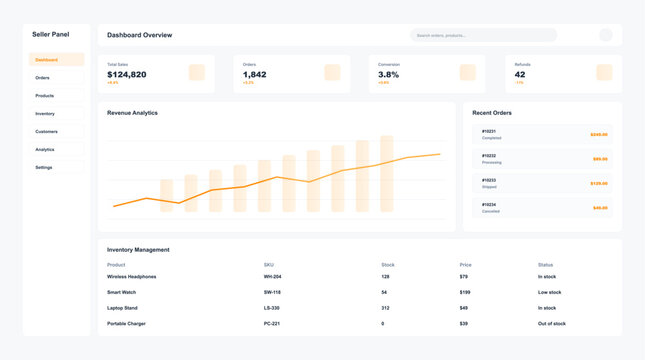This screenshot has width=645, height=360.
Task: Click the Orders card icon
Action: 332,72
